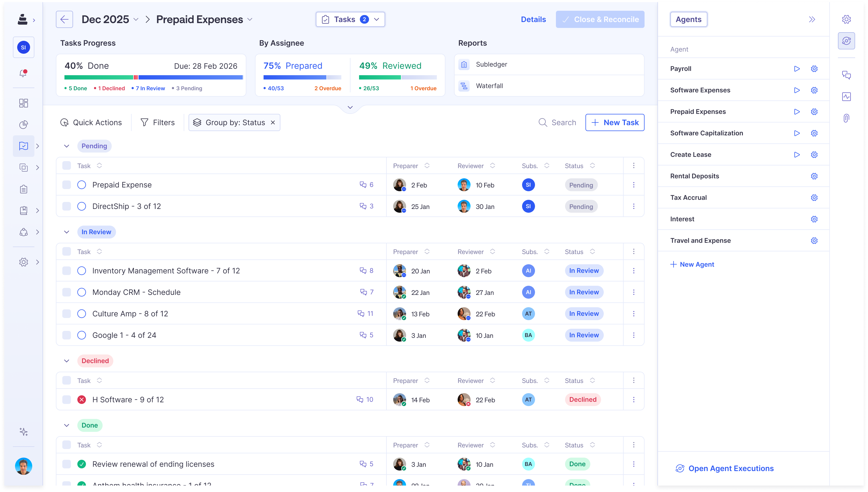Open the comments panel icon on the right
This screenshot has width=868, height=492.
pyautogui.click(x=847, y=75)
